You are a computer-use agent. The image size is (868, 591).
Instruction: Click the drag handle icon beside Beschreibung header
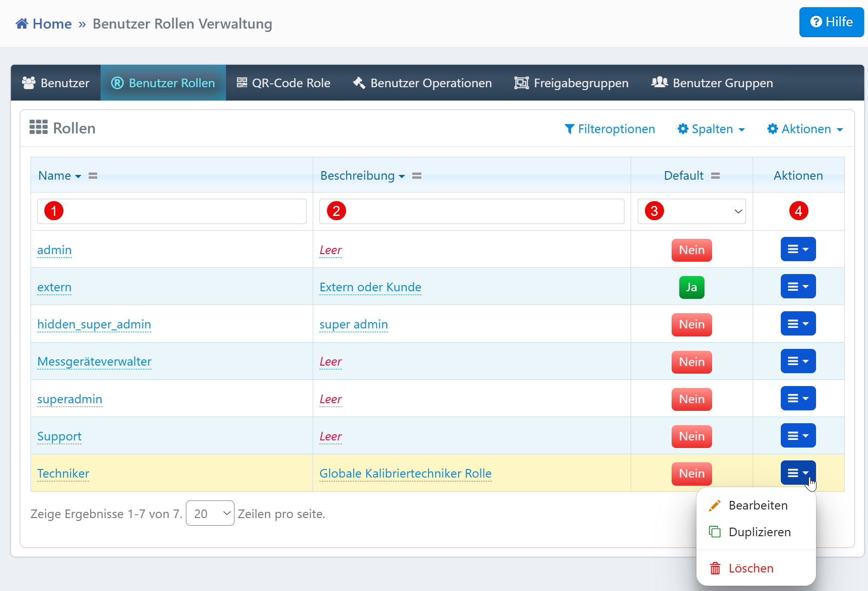click(x=417, y=176)
